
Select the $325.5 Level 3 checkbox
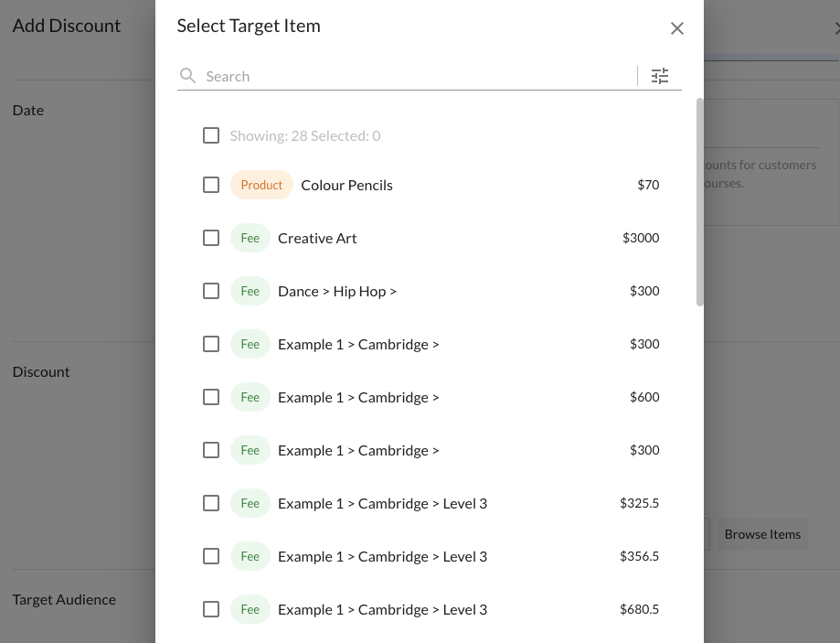[x=211, y=503]
